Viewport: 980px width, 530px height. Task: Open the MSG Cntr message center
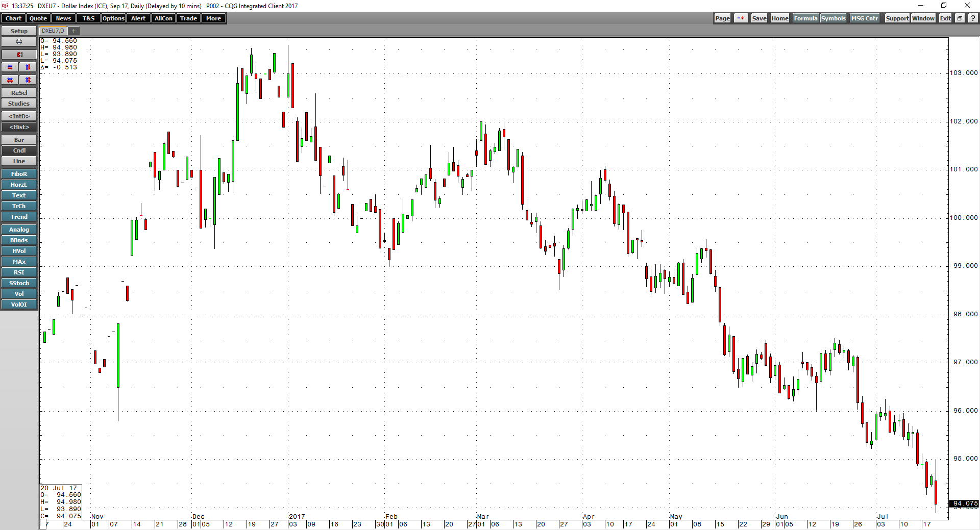[865, 18]
